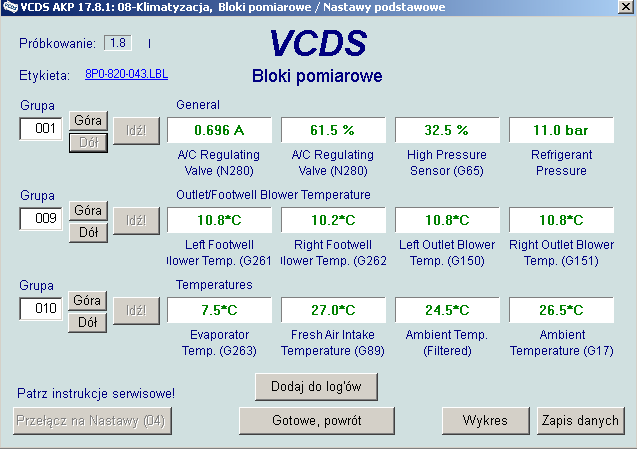The width and height of the screenshot is (637, 449).
Task: Click Przełącz na Nastawy (04) button
Action: (x=92, y=421)
